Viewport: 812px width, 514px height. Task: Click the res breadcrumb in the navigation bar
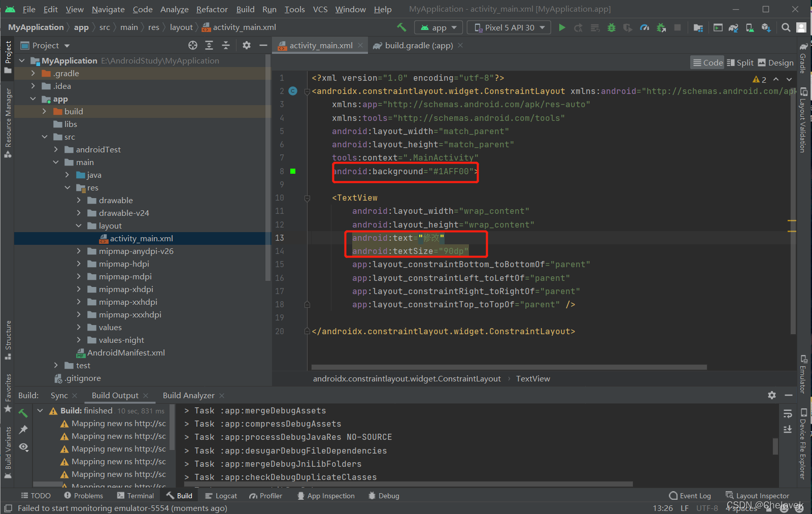(154, 27)
